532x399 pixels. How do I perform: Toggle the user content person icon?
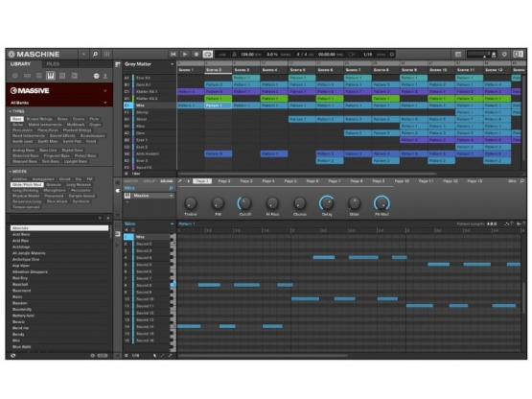105,76
